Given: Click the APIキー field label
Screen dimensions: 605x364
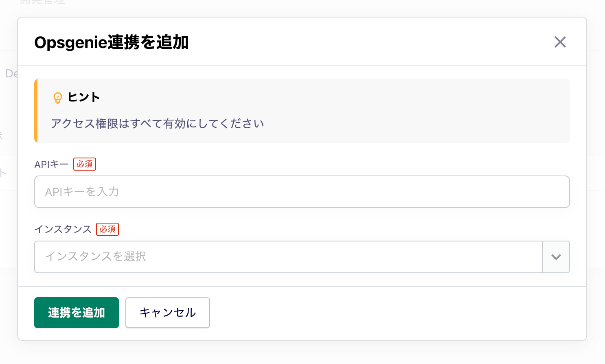Looking at the screenshot, I should coord(52,164).
